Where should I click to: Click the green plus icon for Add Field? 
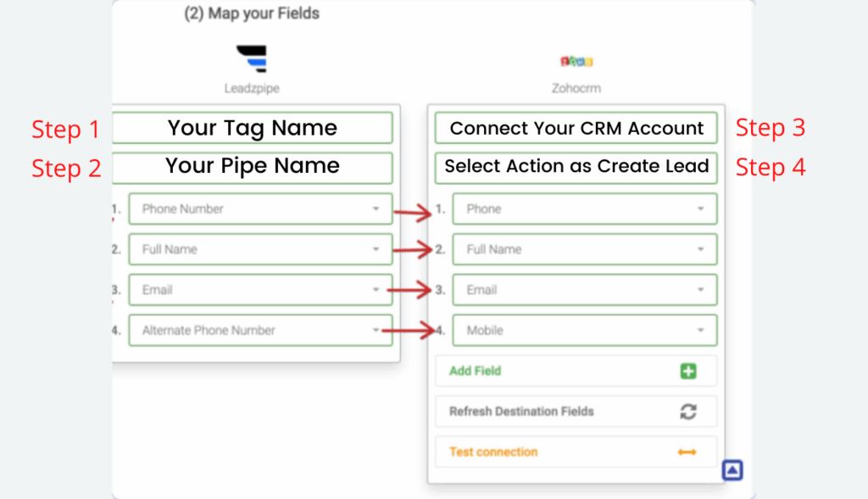tap(688, 371)
